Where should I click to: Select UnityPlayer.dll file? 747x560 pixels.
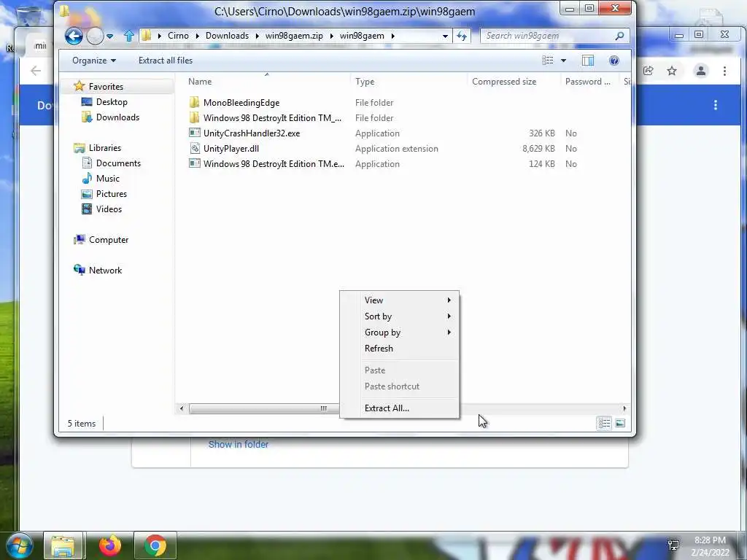click(231, 149)
